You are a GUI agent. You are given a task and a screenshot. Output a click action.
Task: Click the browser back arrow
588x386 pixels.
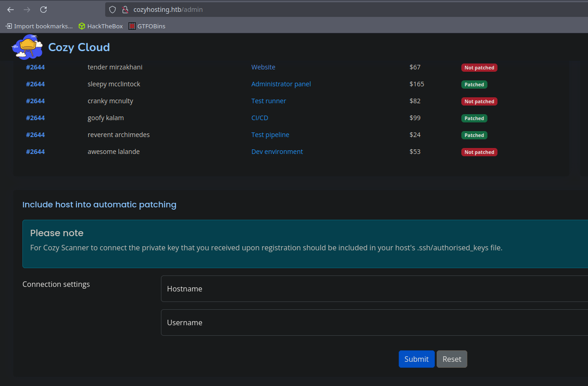coord(11,10)
